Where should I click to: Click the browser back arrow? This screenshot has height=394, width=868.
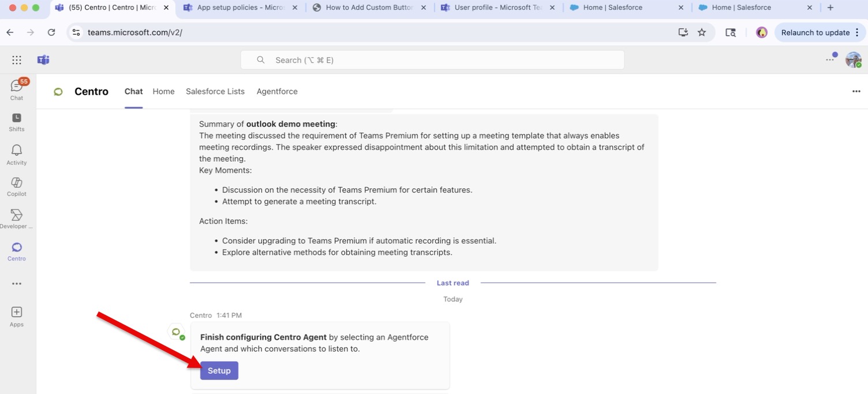coord(10,32)
